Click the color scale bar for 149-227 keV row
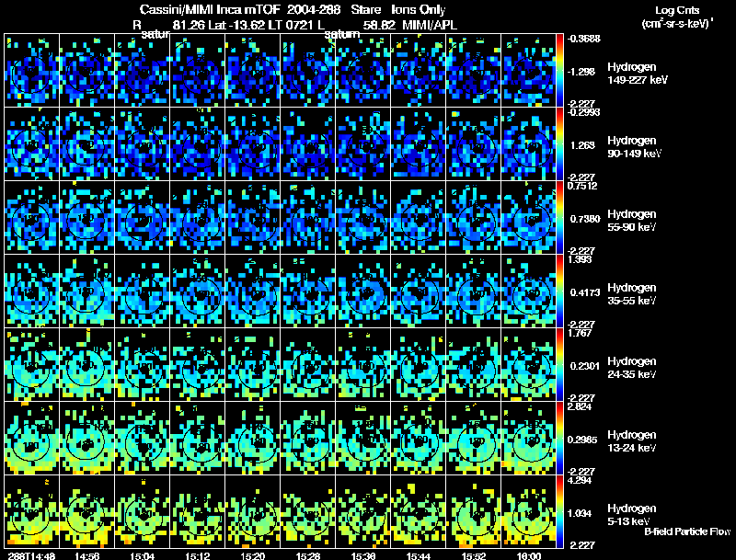 [x=559, y=71]
